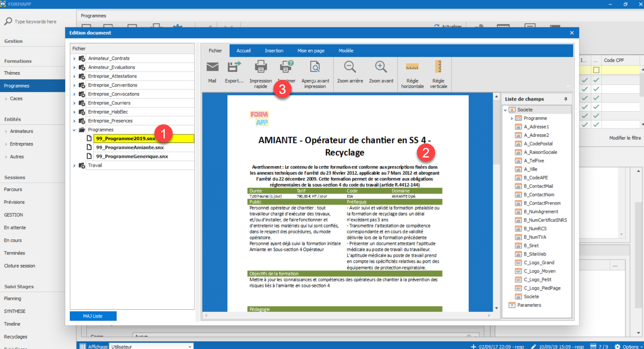Select the B_Siret field
Viewport: 644px width, 349px height.
[x=531, y=246]
